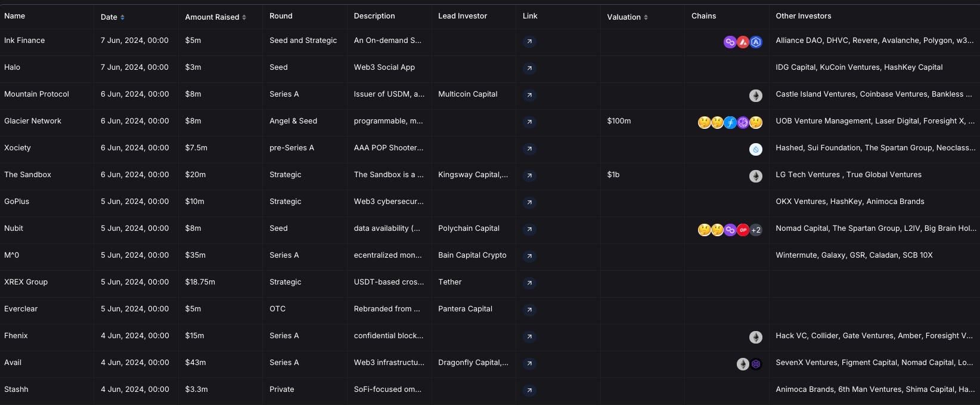
Task: Click Tether lead investor cell
Action: click(449, 282)
